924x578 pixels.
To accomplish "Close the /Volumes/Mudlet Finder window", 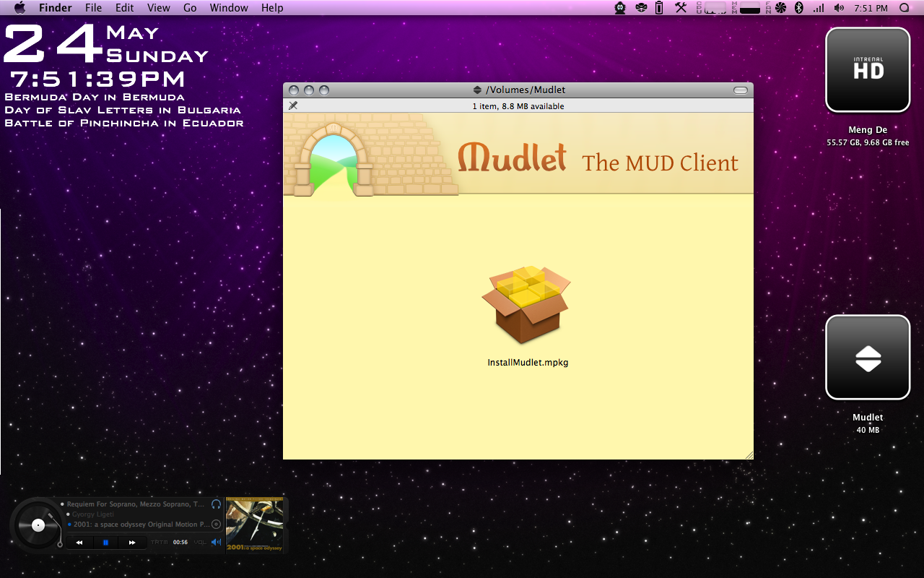I will [294, 90].
